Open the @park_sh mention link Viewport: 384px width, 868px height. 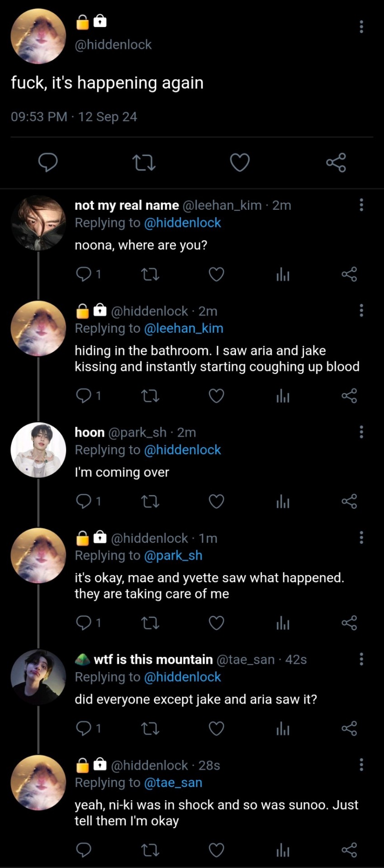coord(173,556)
